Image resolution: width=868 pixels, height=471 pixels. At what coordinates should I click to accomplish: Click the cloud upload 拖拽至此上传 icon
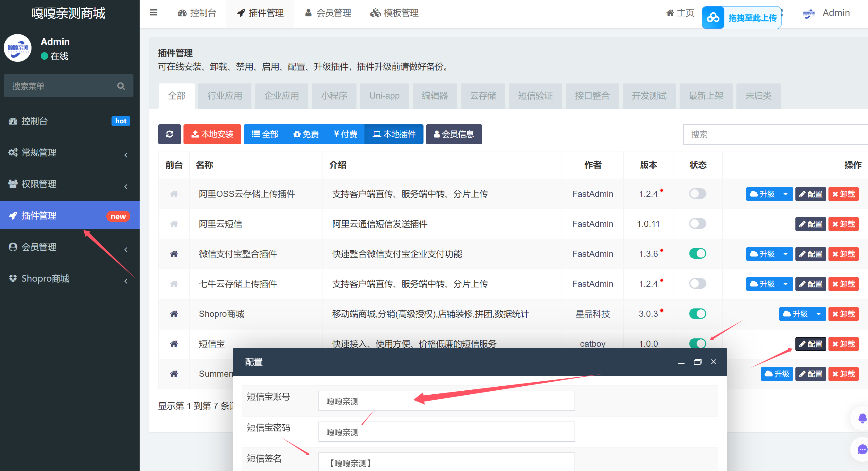713,18
